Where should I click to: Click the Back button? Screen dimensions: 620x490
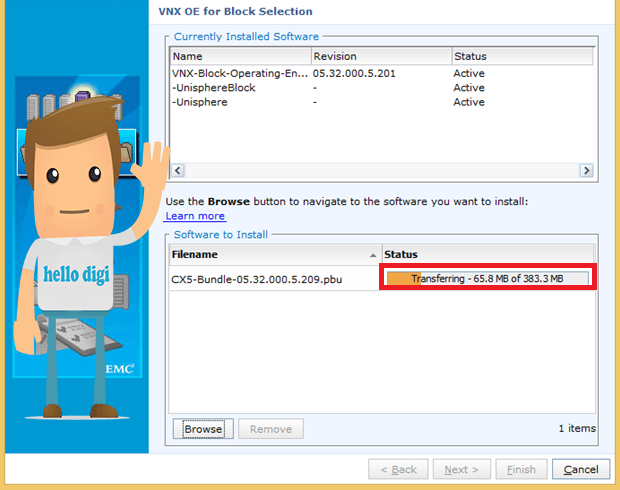tap(398, 469)
